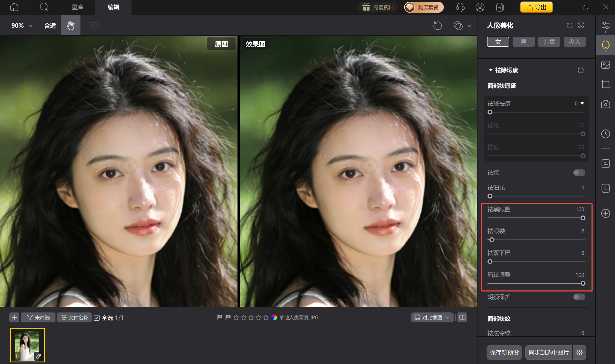Open the adjustments sliders sidebar icon
Image resolution: width=615 pixels, height=364 pixels.
click(605, 26)
